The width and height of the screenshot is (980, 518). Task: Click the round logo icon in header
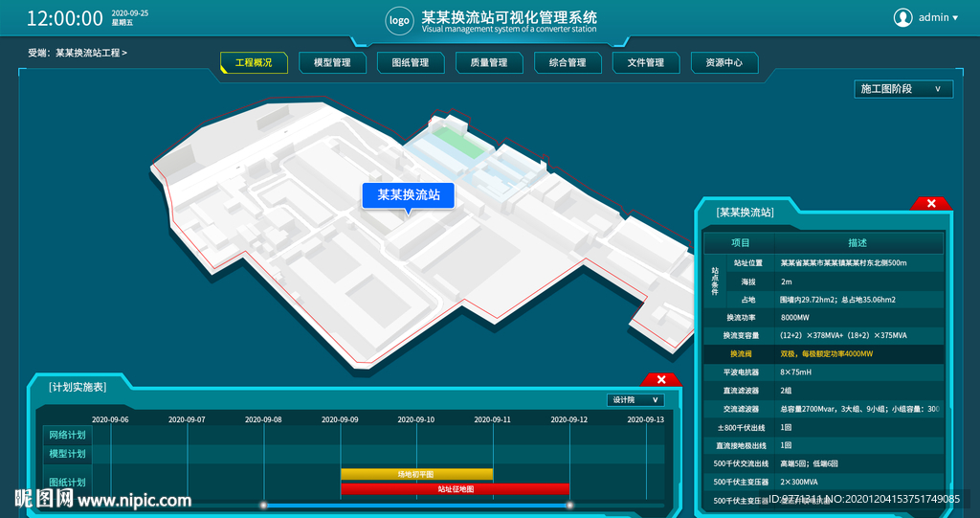click(x=399, y=20)
